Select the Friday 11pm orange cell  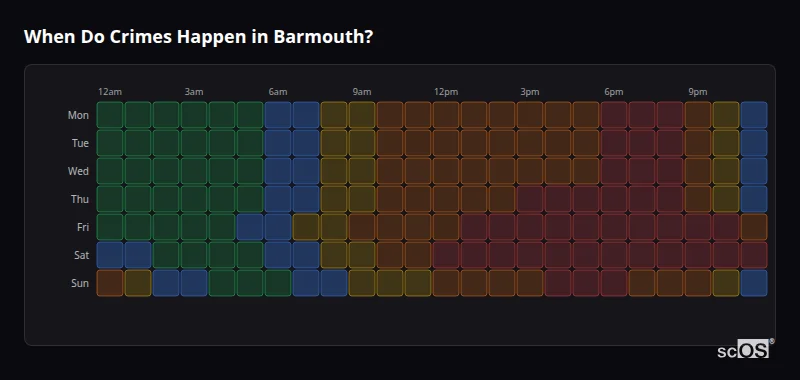(x=754, y=227)
